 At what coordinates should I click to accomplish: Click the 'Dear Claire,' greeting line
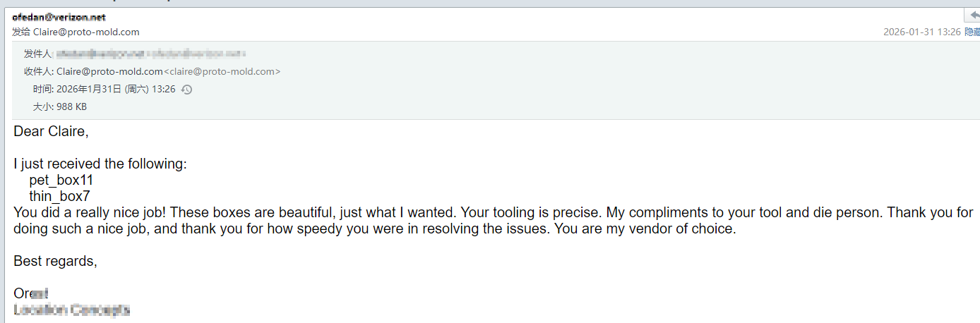tap(51, 131)
